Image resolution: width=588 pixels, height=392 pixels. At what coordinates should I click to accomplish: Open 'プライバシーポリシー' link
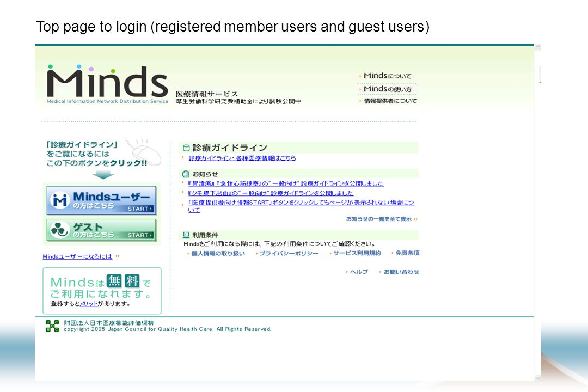(x=289, y=254)
